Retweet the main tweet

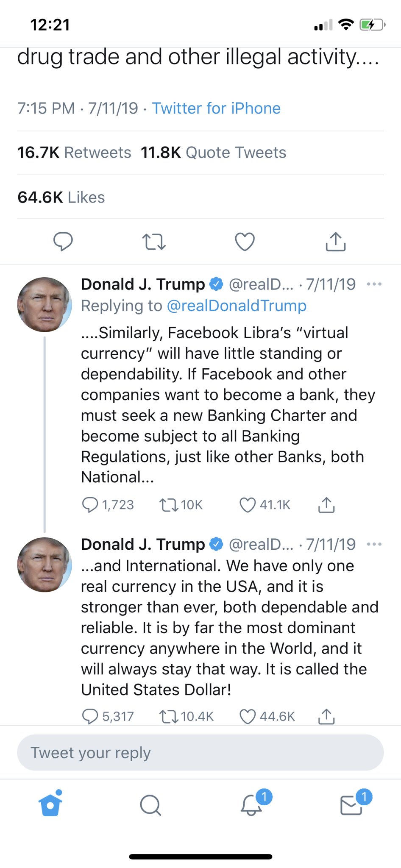pos(153,242)
